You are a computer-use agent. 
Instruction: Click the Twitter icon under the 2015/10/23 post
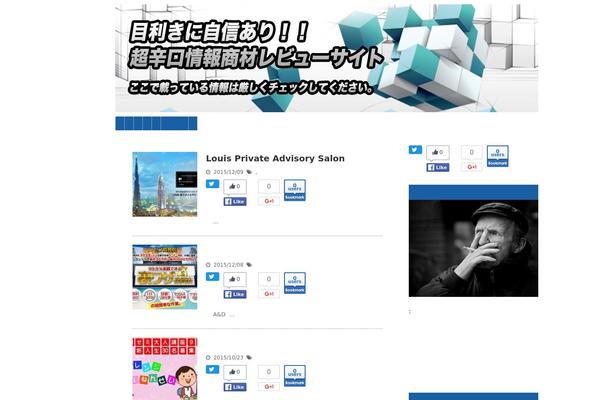tap(212, 369)
